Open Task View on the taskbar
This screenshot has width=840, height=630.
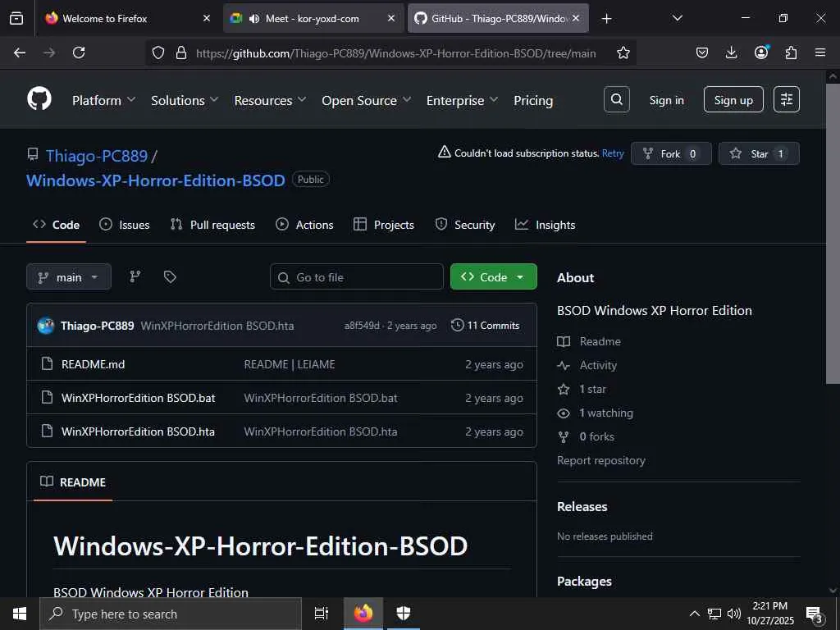[x=321, y=614]
